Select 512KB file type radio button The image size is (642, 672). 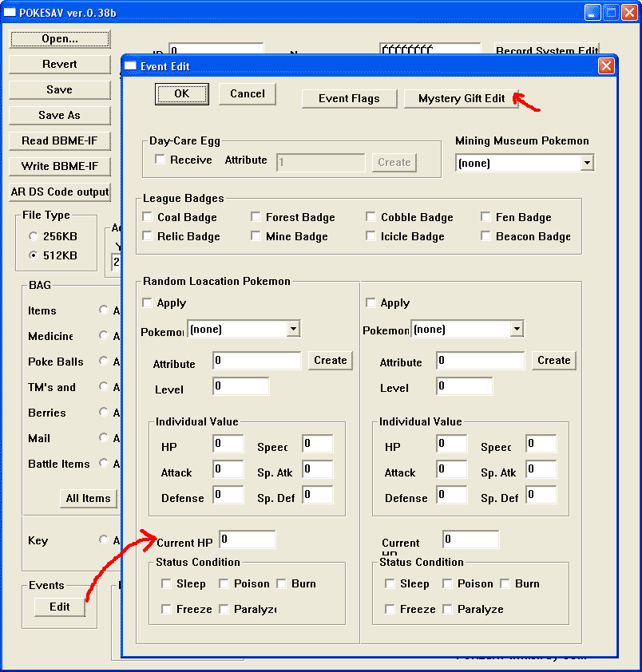pos(33,255)
